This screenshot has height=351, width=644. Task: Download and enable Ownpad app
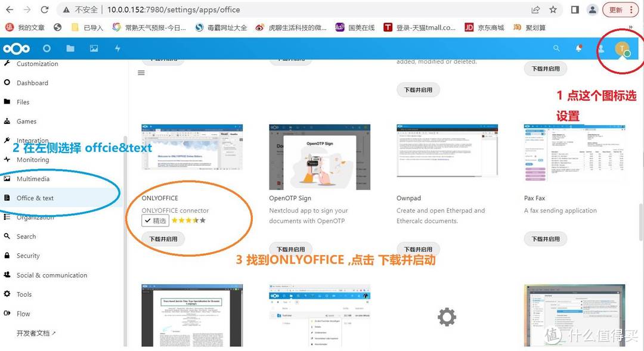[x=418, y=249]
